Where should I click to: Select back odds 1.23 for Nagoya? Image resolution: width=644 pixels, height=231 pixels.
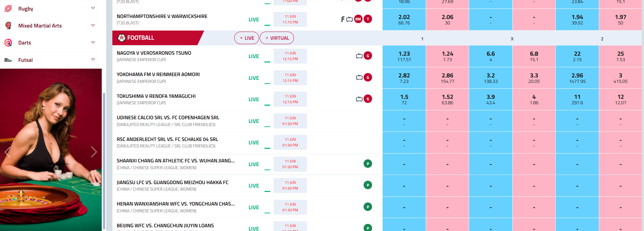tap(404, 56)
